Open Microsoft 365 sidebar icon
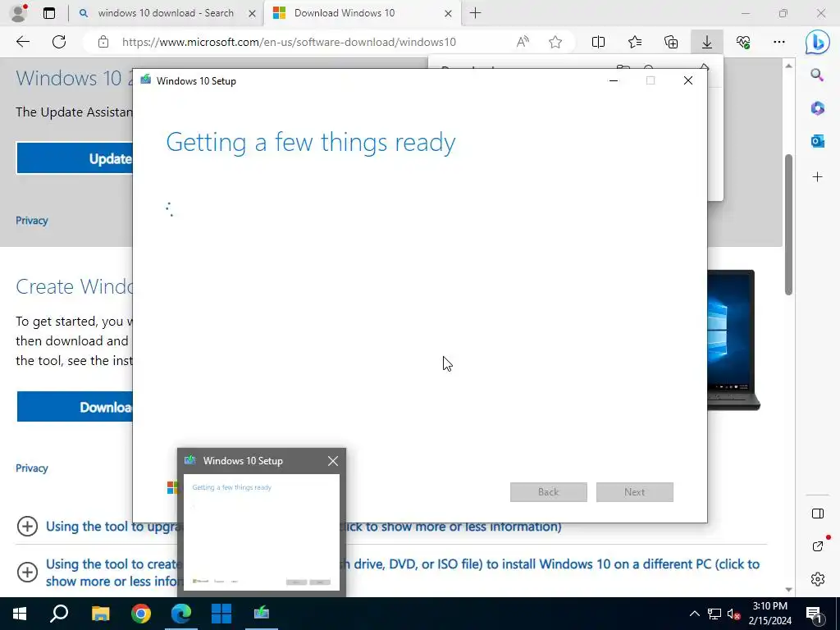The image size is (840, 630). click(x=817, y=108)
